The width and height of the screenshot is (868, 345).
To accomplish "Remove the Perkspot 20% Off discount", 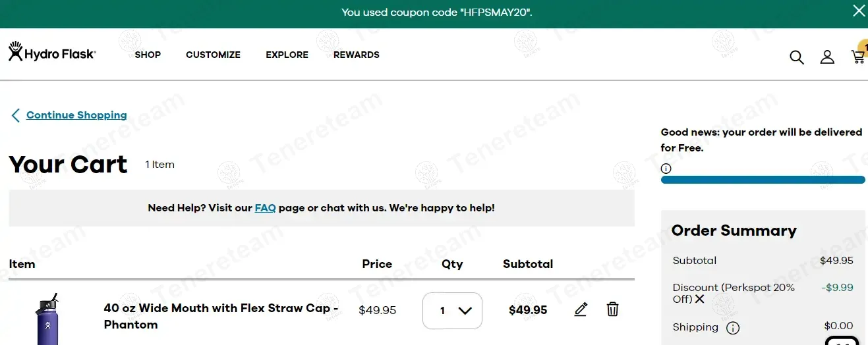I will [x=699, y=300].
